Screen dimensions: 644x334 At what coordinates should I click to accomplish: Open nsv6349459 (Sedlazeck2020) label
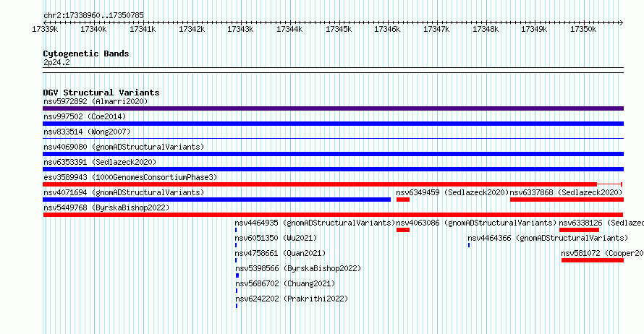[452, 192]
